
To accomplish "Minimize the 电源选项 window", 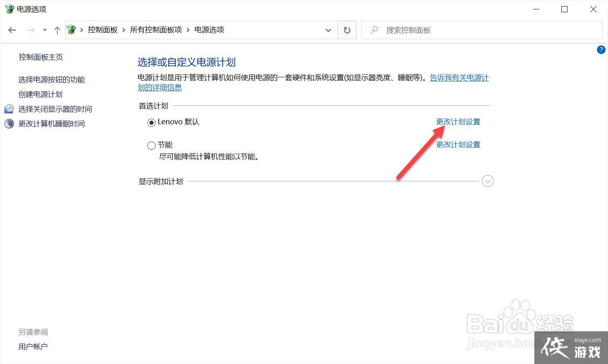I will [536, 9].
